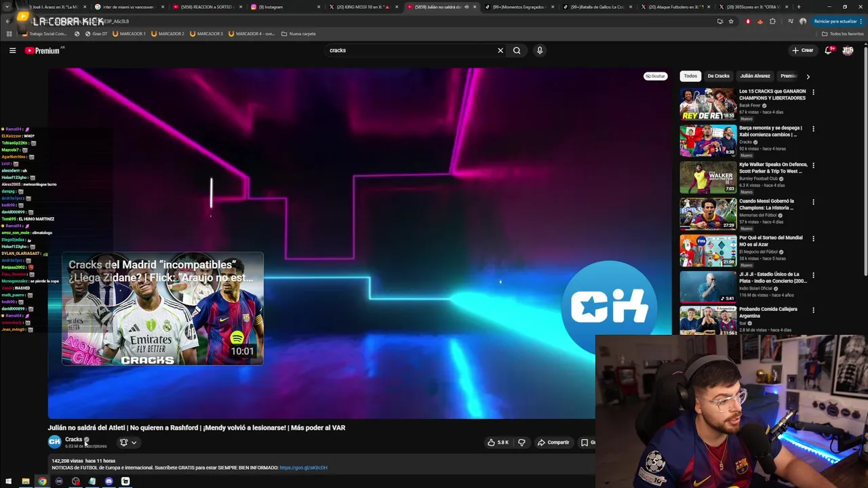868x488 pixels.
Task: Open the Kyle Walker Speaks On Defence thumbnail
Action: coord(708,178)
